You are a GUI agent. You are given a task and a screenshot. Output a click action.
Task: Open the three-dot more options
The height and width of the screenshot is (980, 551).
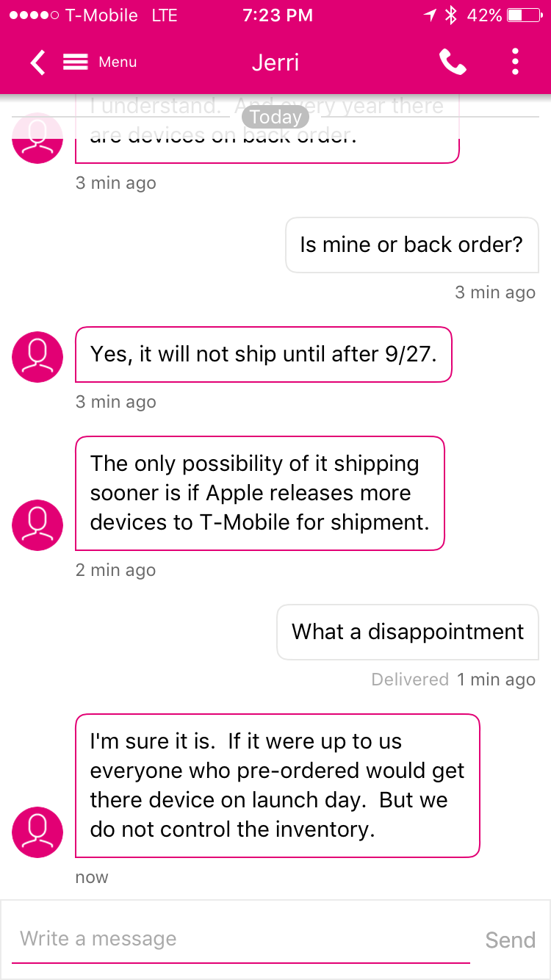(x=515, y=62)
